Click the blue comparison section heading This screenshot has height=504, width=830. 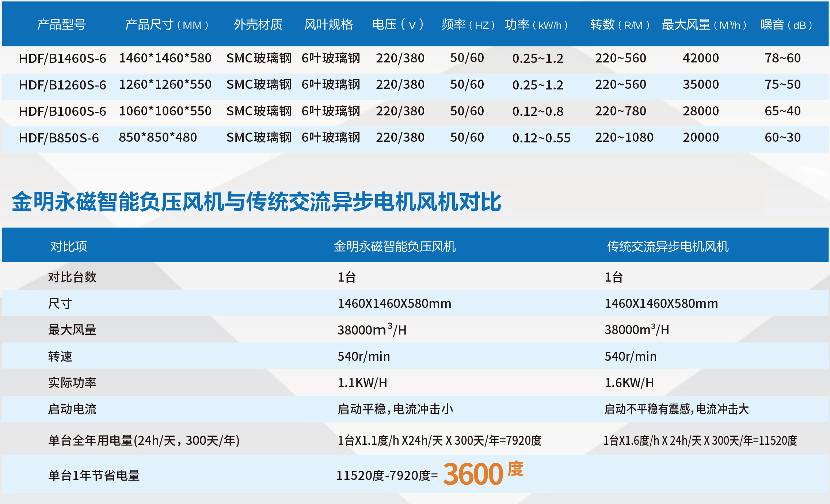[x=256, y=202]
